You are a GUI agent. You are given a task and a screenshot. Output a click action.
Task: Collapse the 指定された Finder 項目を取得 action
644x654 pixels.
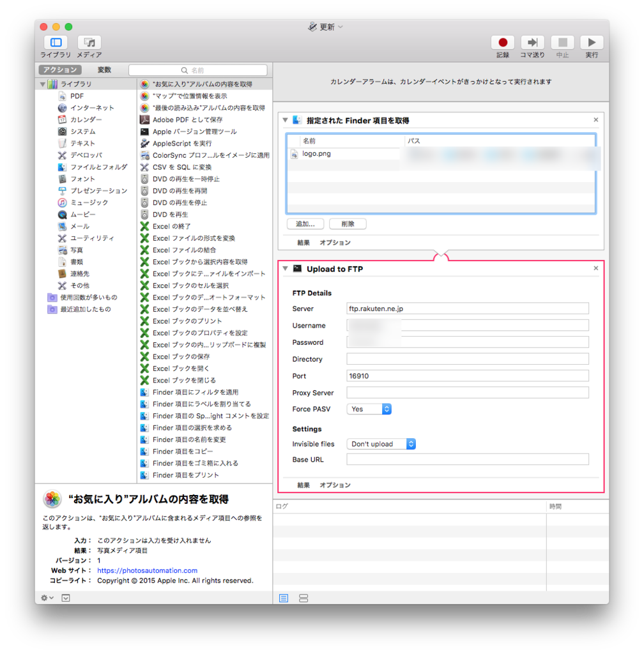[286, 120]
